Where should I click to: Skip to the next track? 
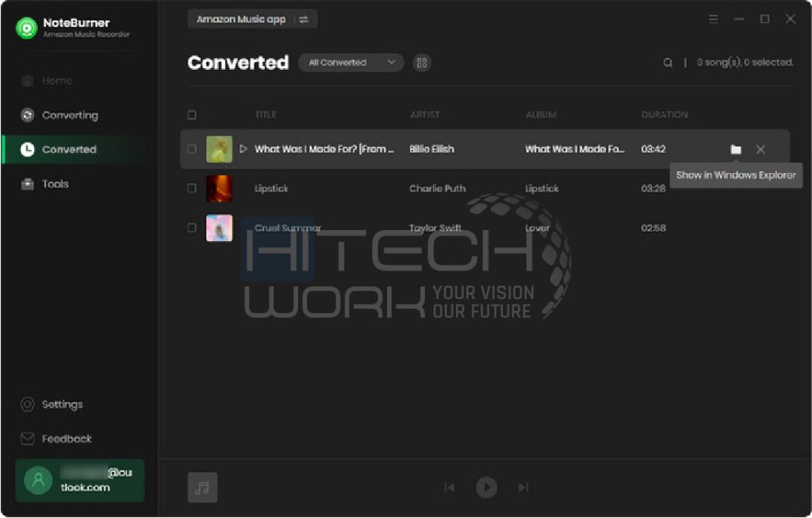click(x=523, y=487)
